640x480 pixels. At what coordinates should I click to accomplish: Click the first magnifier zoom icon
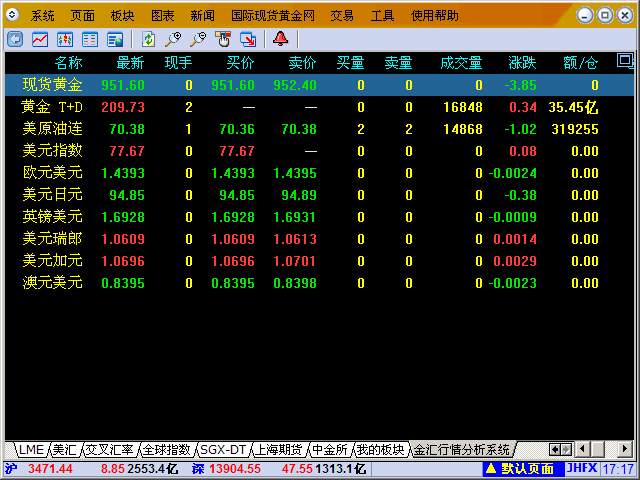click(173, 39)
